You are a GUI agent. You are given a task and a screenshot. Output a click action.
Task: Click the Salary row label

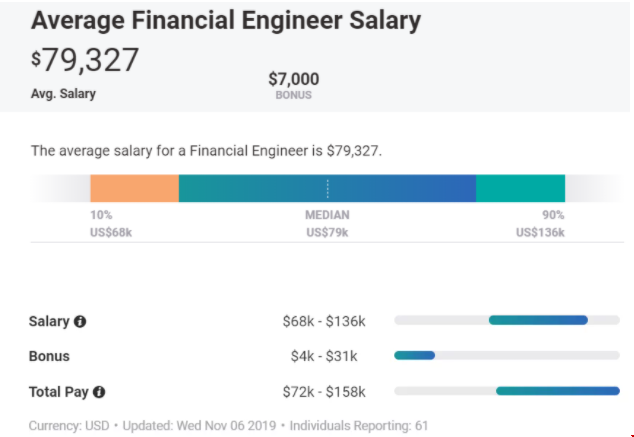pos(49,322)
